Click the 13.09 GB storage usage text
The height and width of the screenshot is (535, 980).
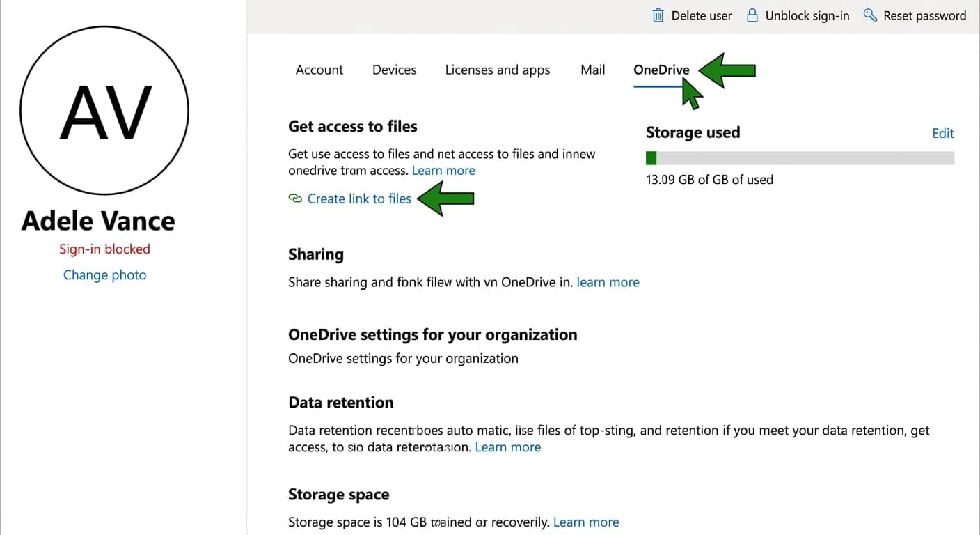[709, 179]
